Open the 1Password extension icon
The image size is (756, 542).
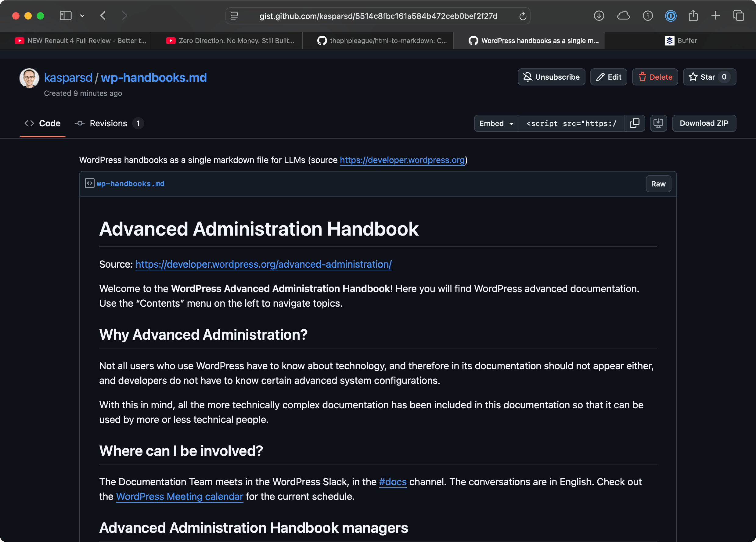tap(671, 16)
